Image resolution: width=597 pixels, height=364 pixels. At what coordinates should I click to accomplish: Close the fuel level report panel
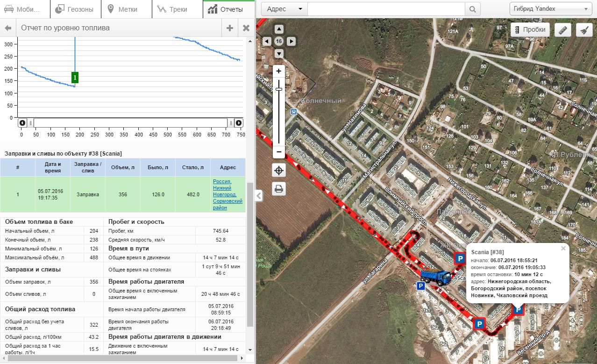point(246,28)
